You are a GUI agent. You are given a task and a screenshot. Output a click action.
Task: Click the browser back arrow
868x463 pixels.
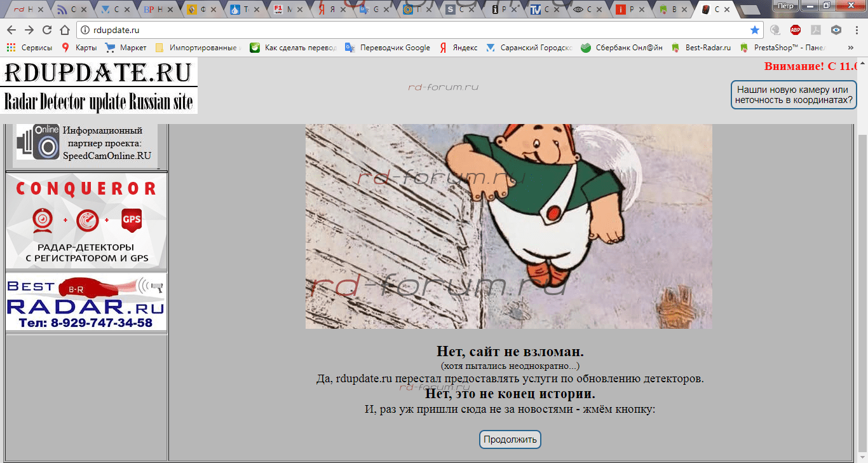tap(11, 30)
